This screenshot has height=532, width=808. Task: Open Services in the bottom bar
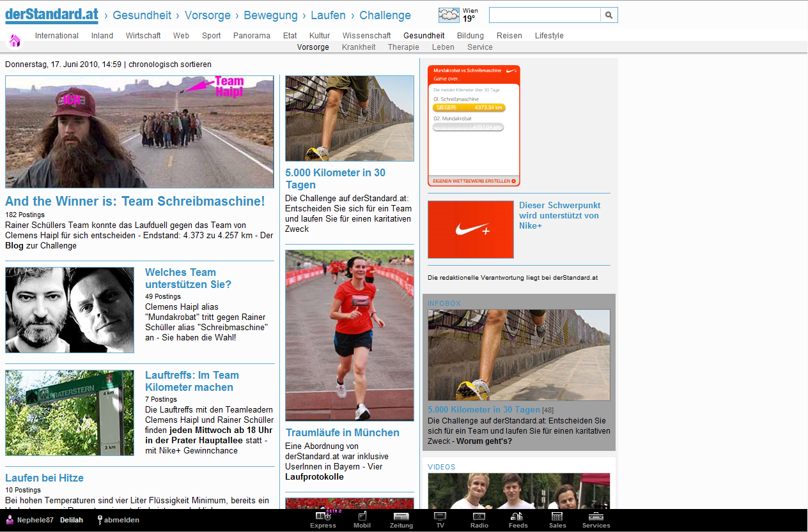pos(596,521)
